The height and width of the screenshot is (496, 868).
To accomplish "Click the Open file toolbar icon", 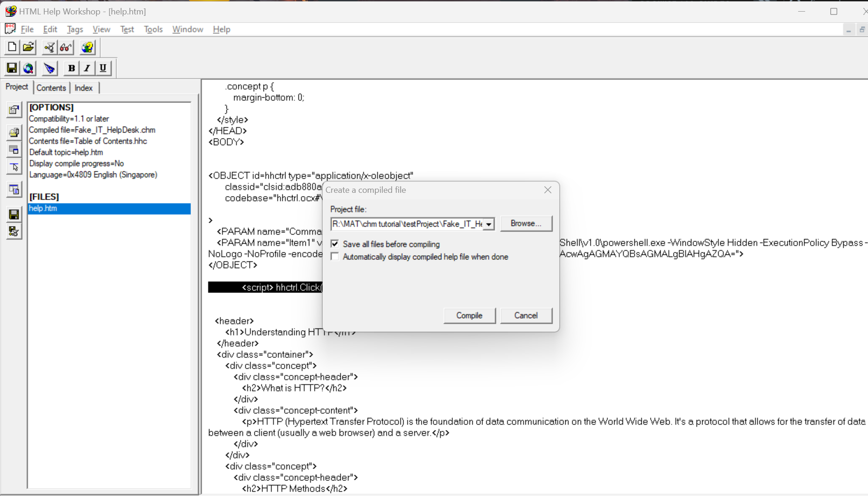I will click(28, 47).
